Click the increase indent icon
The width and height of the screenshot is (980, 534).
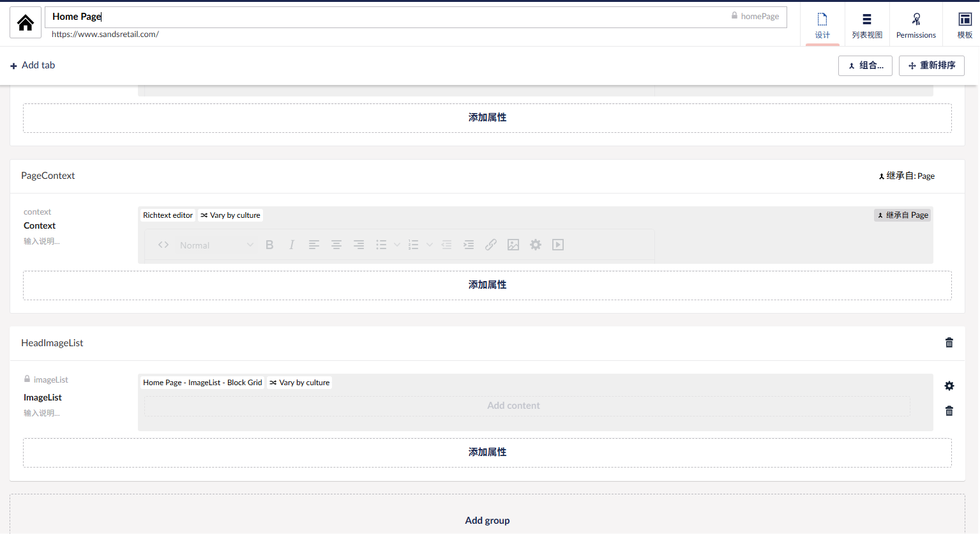tap(469, 245)
